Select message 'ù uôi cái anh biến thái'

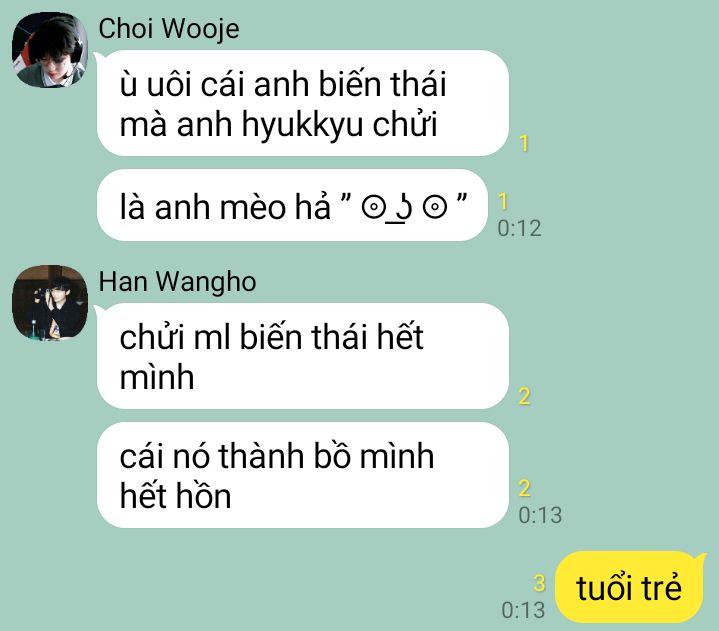pos(303,103)
